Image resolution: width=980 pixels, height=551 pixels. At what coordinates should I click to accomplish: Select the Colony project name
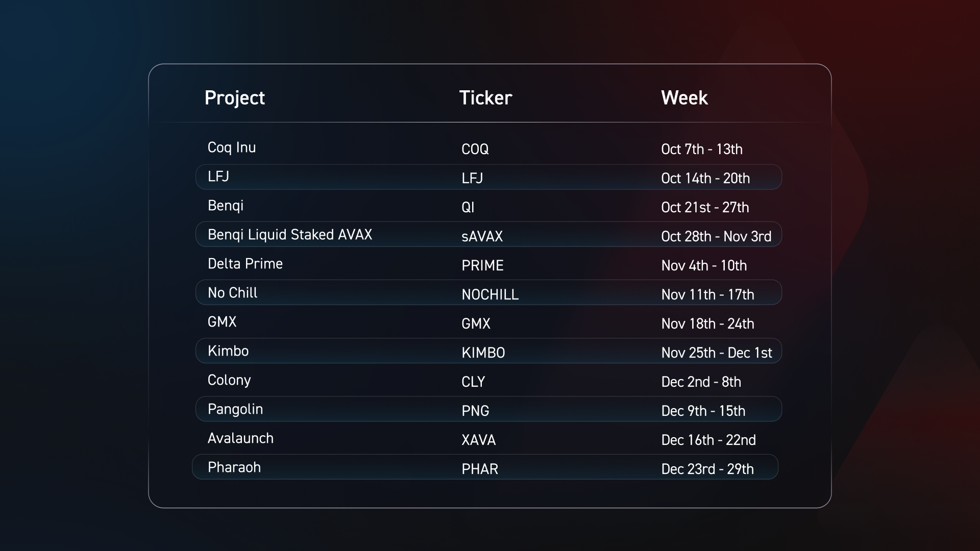pos(229,380)
